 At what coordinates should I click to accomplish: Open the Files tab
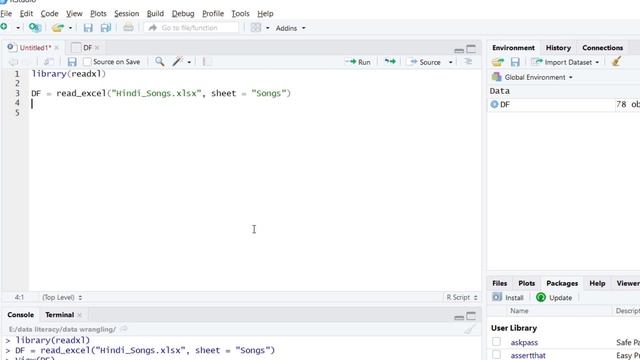pos(500,283)
